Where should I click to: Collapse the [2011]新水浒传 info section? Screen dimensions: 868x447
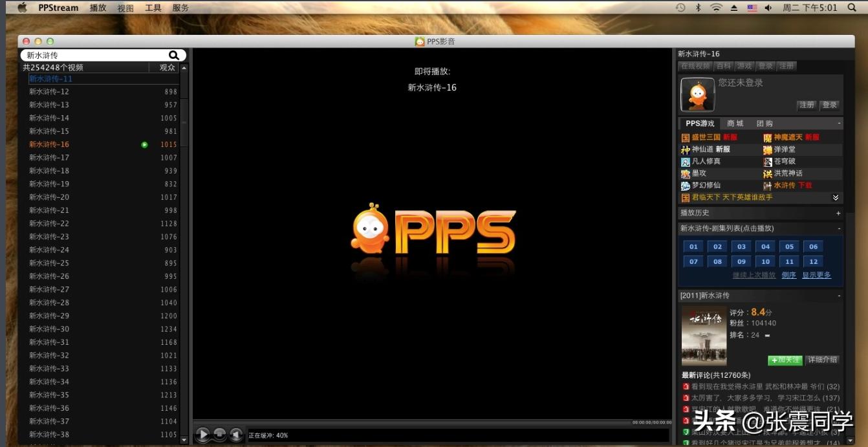839,296
